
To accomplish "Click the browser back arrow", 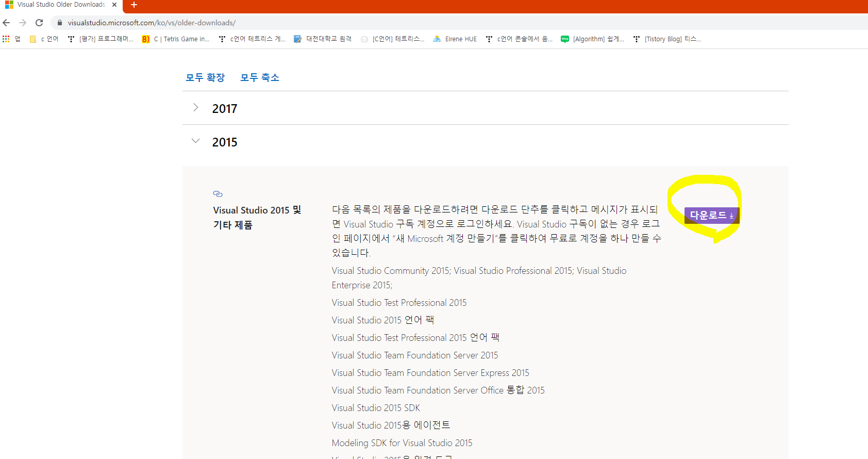I will point(6,23).
